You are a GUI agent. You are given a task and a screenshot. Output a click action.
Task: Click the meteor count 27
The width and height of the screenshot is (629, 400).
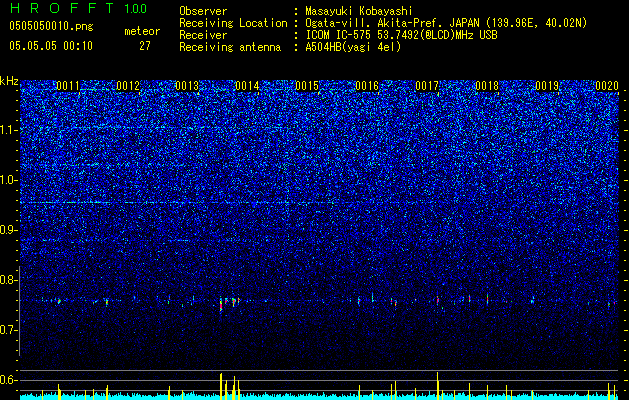(145, 46)
